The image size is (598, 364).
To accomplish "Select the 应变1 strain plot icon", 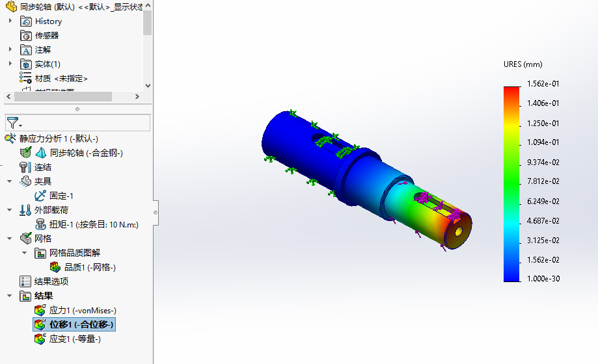I will (x=40, y=339).
